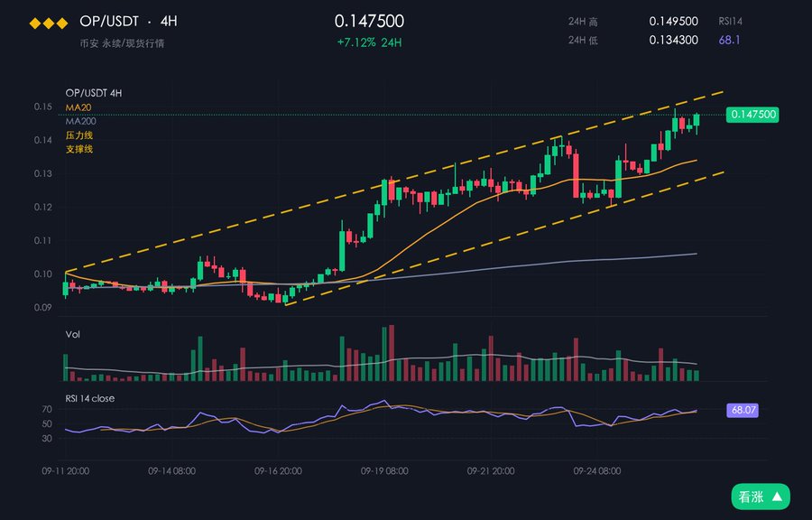
Task: Click the 看涨 bullish badge button
Action: tap(761, 497)
